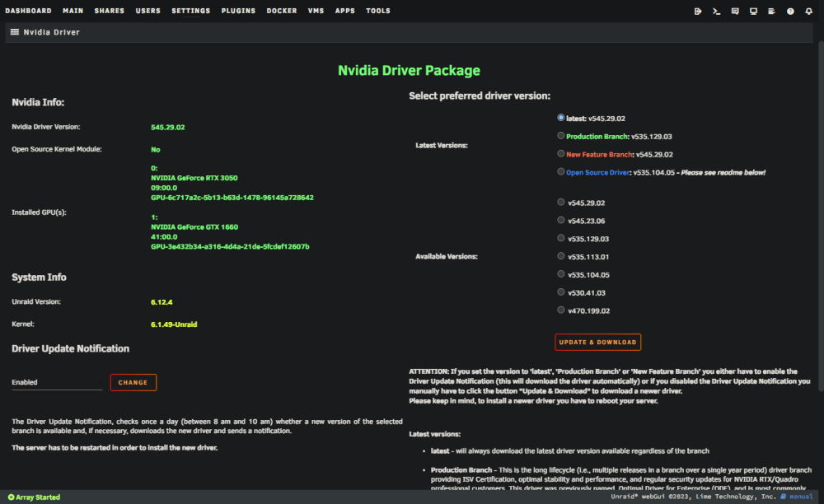Open the Docker menu tab
Viewport: 824px width, 504px height.
click(282, 11)
